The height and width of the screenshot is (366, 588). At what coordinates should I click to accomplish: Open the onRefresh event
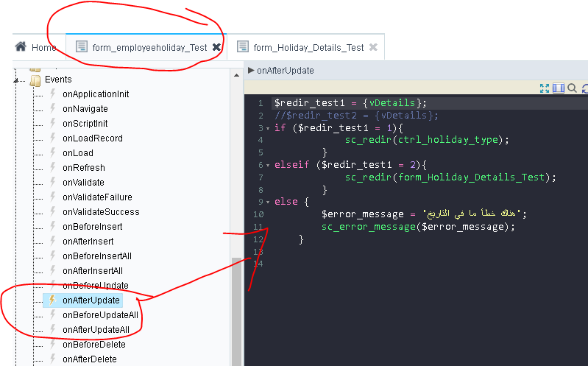pos(84,167)
